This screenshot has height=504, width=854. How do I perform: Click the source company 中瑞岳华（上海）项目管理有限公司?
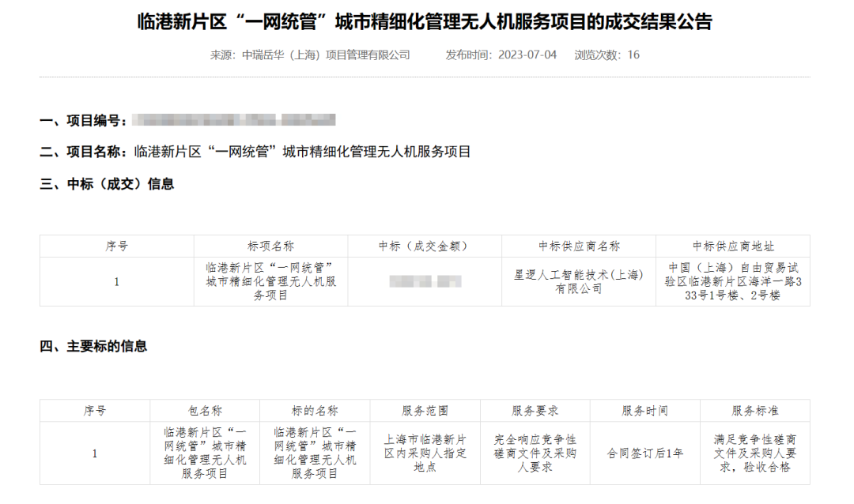pyautogui.click(x=326, y=55)
